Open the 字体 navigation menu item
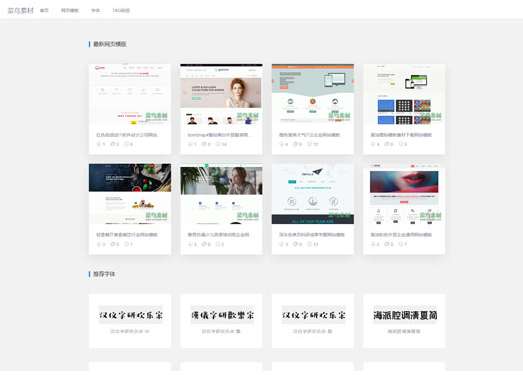This screenshot has height=375, width=523. pos(95,10)
